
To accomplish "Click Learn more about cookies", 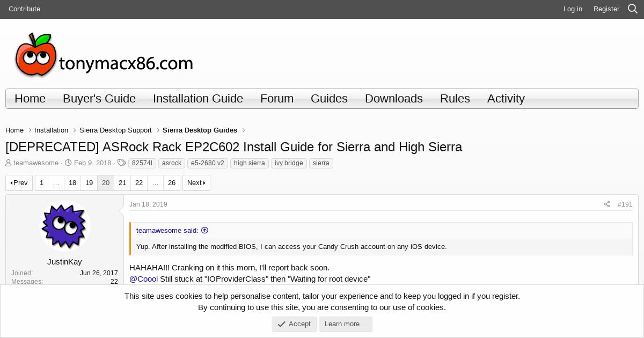I will click(346, 324).
